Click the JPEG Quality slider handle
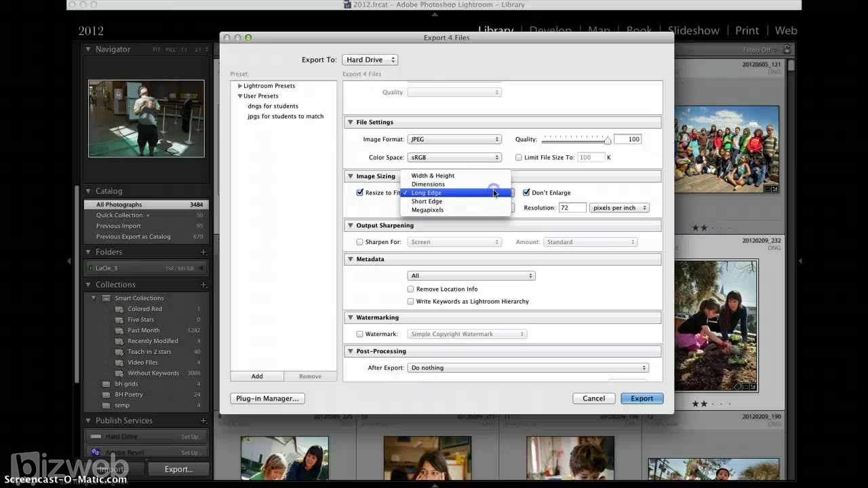 pos(608,140)
